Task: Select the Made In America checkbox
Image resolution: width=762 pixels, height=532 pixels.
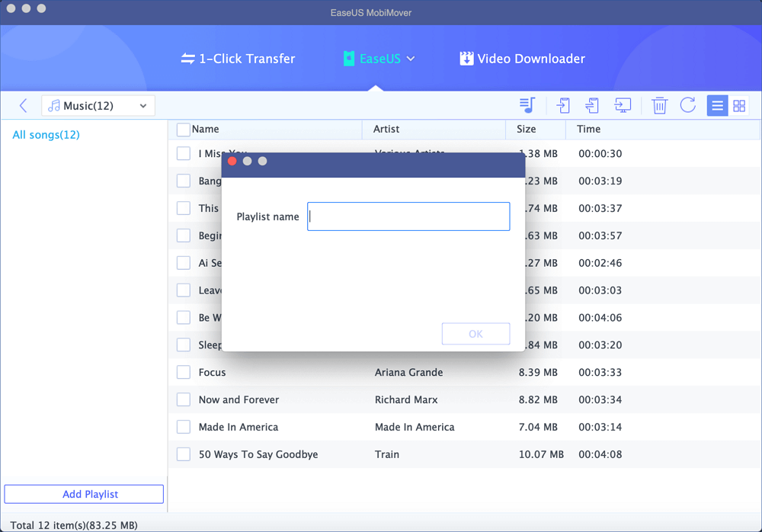Action: tap(183, 427)
